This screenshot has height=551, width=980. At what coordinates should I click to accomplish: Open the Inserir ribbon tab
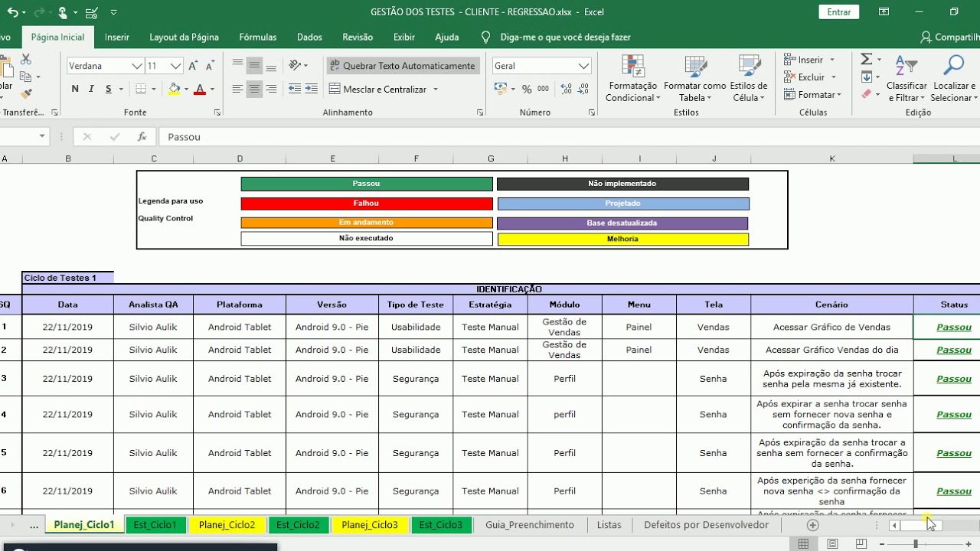coord(117,37)
